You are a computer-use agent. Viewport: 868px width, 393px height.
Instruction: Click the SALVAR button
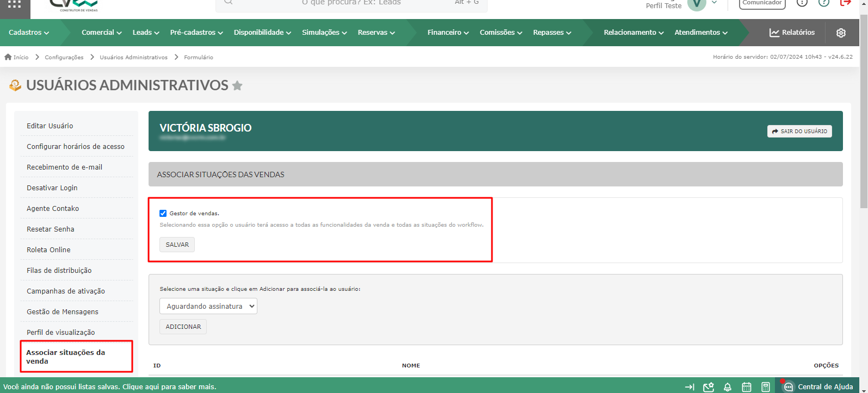177,245
